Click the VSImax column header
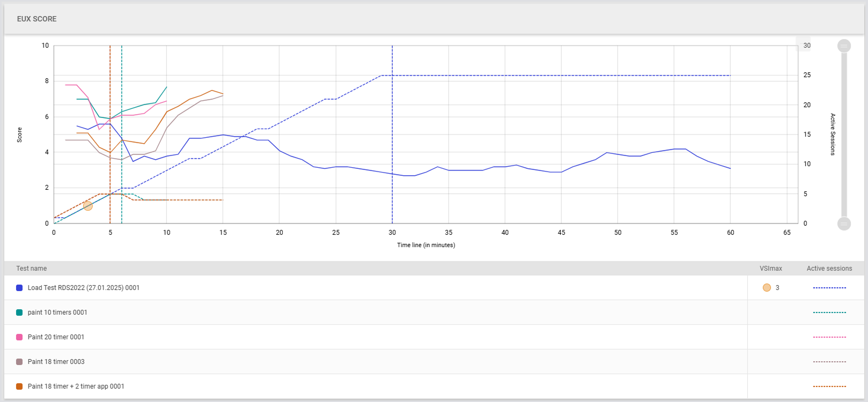The width and height of the screenshot is (868, 402). (771, 269)
